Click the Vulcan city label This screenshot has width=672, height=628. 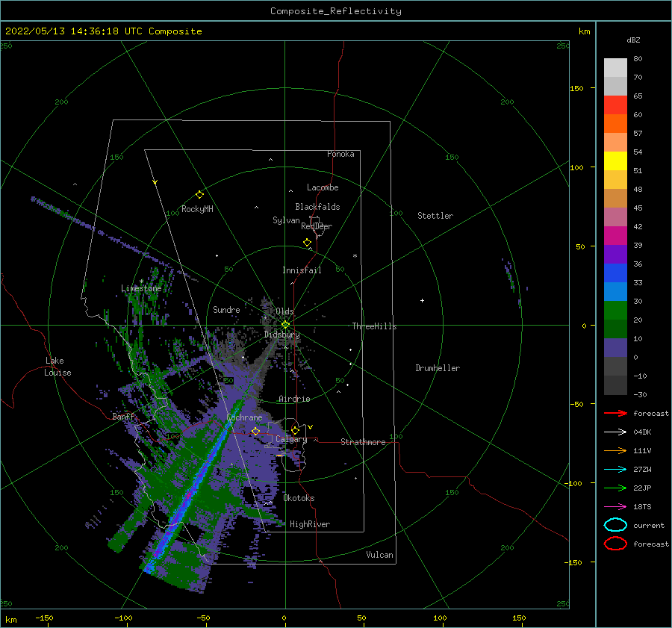tap(379, 555)
